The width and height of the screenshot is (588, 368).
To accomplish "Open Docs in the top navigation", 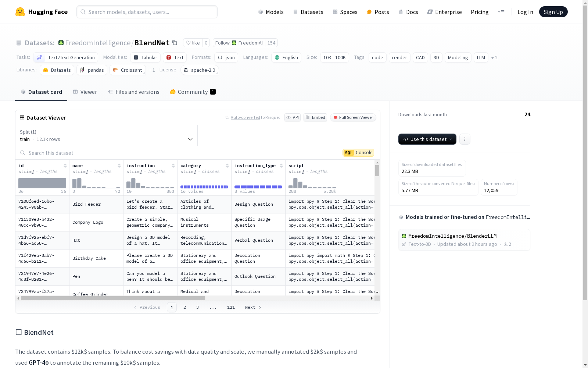I will (x=408, y=12).
